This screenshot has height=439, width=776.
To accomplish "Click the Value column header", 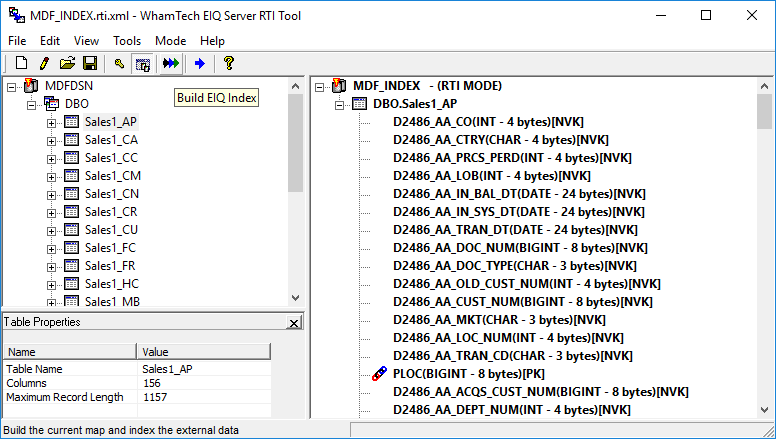I will [x=204, y=352].
